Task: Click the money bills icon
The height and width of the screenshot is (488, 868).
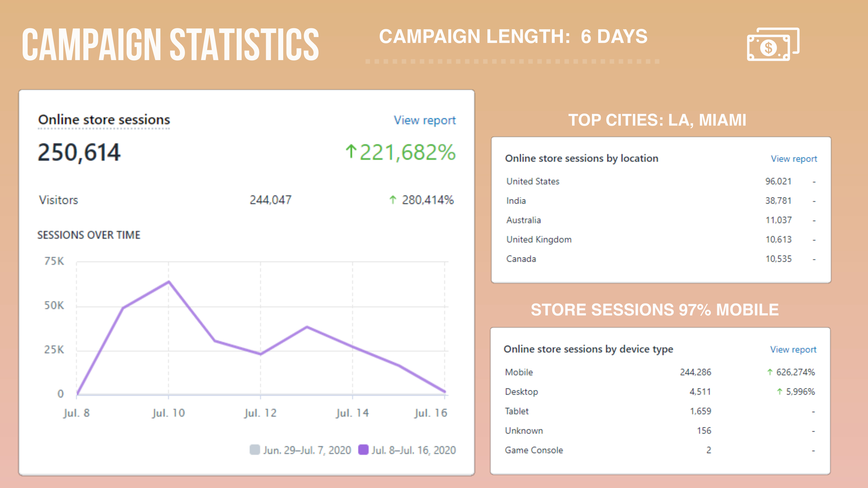Action: (773, 44)
